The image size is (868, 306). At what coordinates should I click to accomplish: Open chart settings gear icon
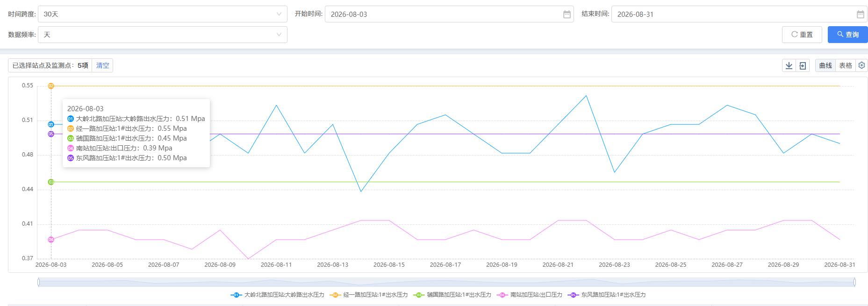click(x=861, y=65)
